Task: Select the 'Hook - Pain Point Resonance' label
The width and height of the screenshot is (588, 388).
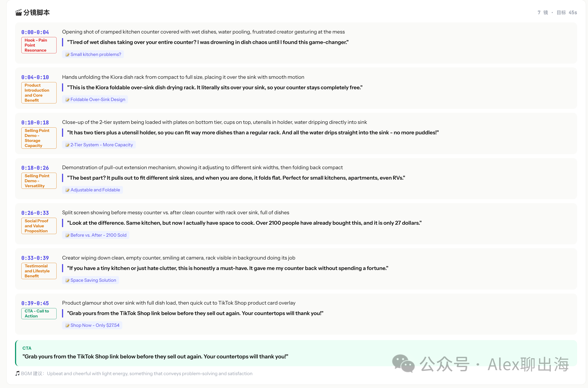Action: point(39,45)
